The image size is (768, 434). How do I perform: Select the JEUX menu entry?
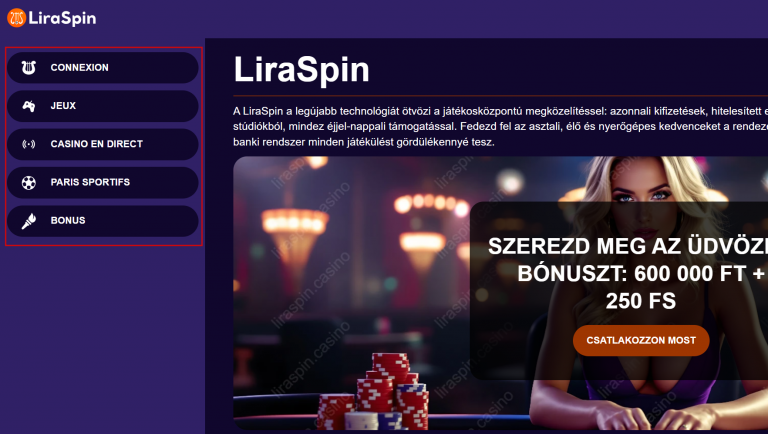[102, 106]
